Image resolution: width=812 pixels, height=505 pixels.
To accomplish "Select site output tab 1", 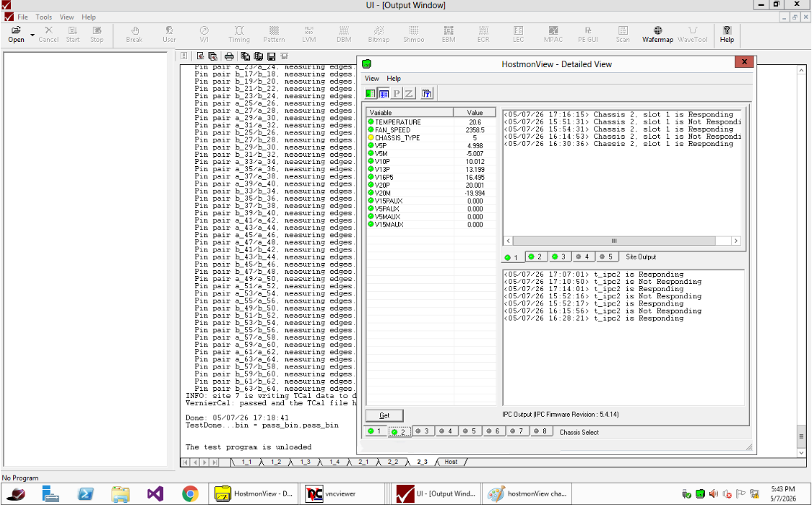I will point(511,257).
